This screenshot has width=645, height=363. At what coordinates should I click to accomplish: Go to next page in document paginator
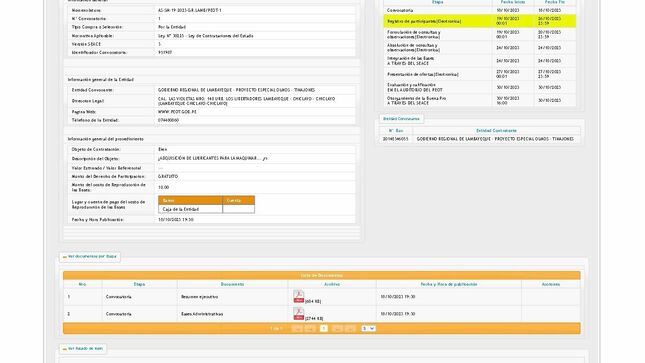[x=337, y=328]
